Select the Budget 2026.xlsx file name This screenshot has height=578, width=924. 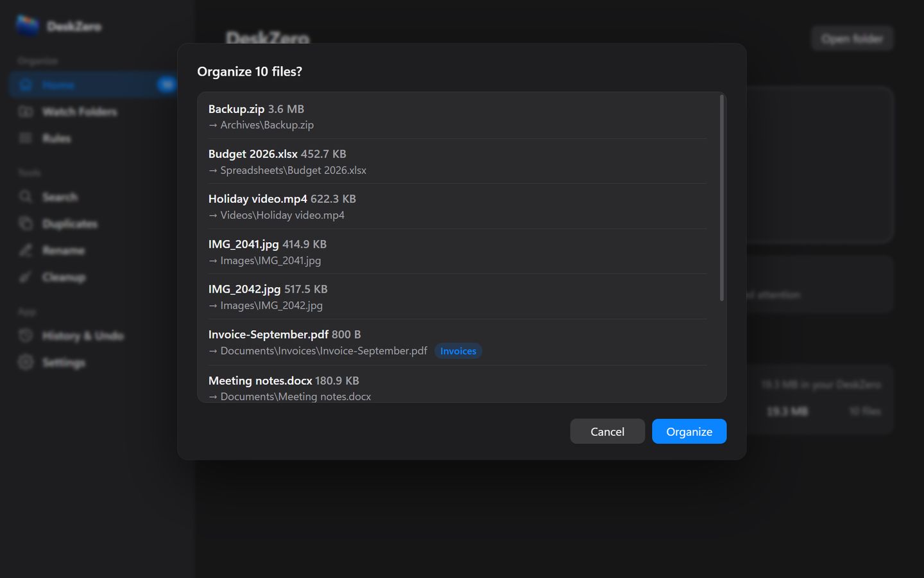click(x=253, y=153)
